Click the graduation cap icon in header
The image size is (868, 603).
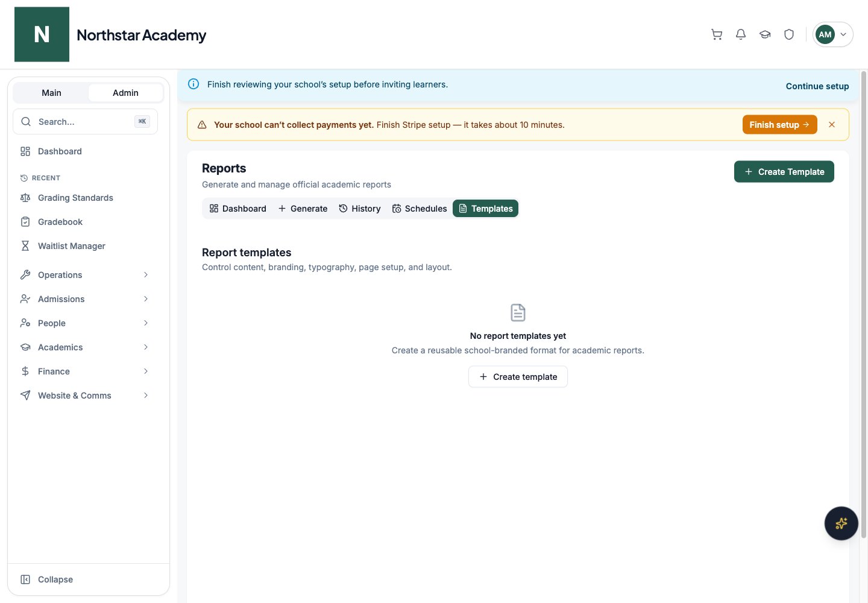[x=765, y=34]
